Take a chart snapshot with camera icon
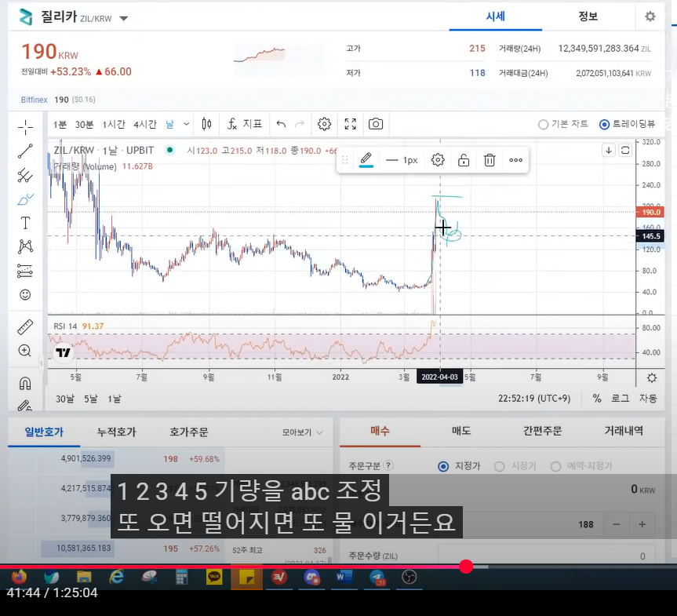 [376, 125]
